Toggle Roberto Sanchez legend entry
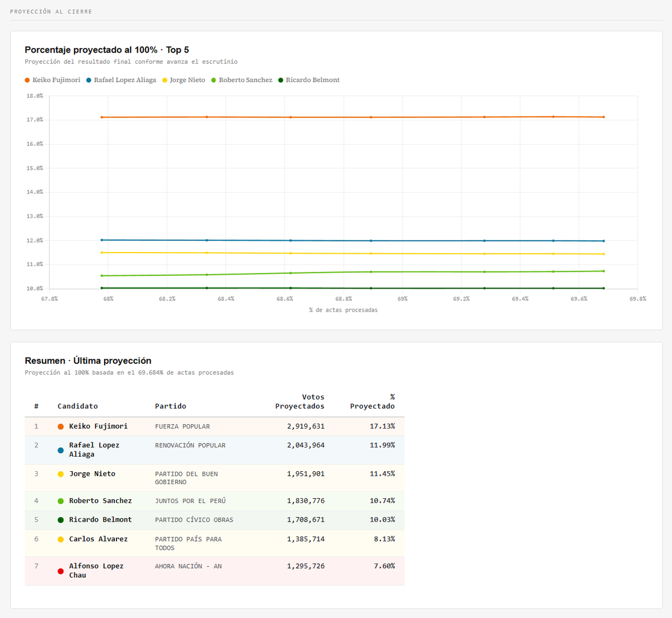Screen dimensions: 672x618 pos(242,80)
